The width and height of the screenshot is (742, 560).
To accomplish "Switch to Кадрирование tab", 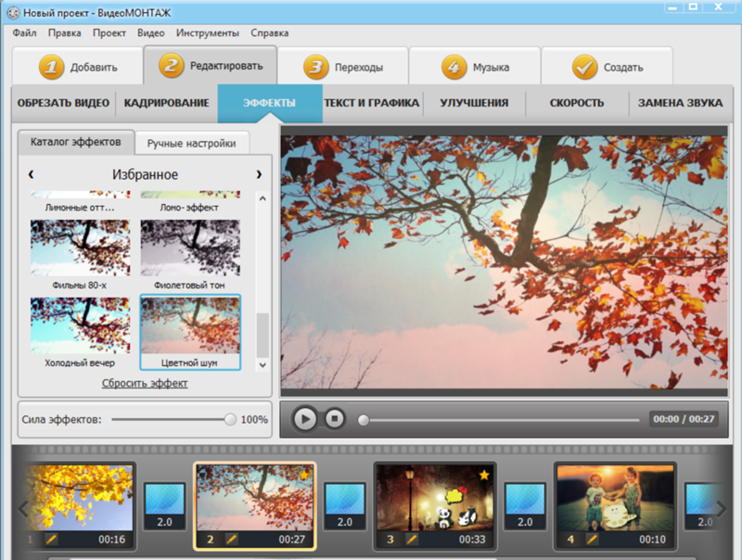I will click(x=167, y=103).
